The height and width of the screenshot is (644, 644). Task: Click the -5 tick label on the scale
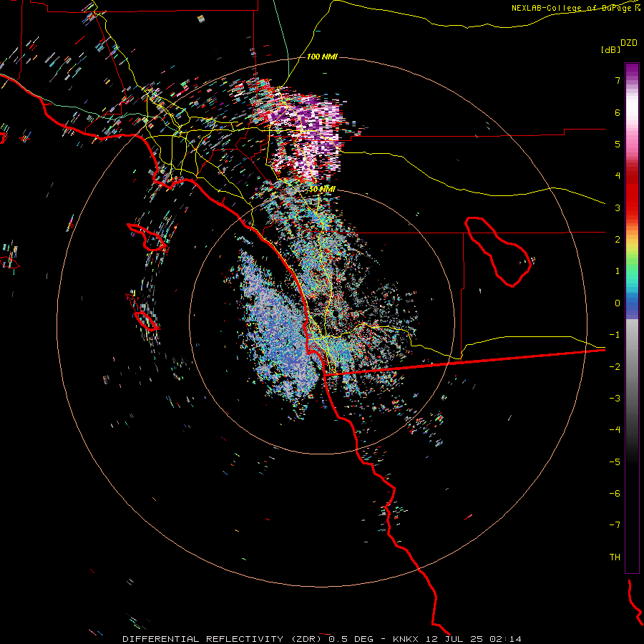[x=615, y=462]
